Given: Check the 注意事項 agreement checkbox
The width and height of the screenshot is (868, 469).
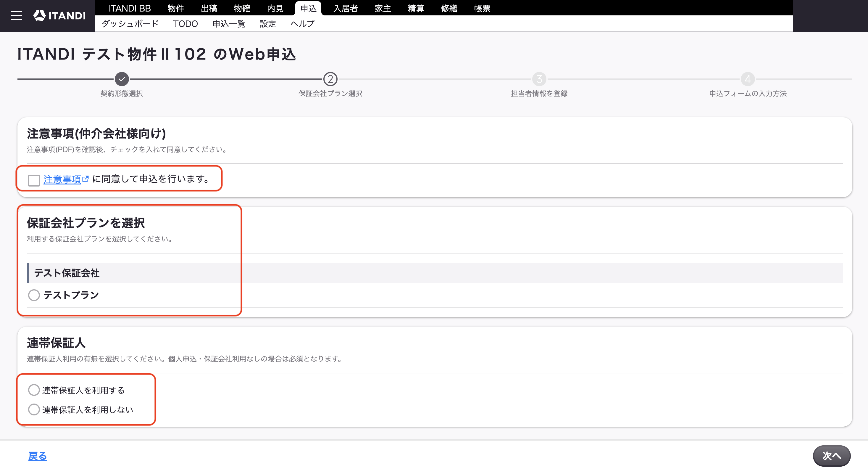Looking at the screenshot, I should click(x=34, y=180).
